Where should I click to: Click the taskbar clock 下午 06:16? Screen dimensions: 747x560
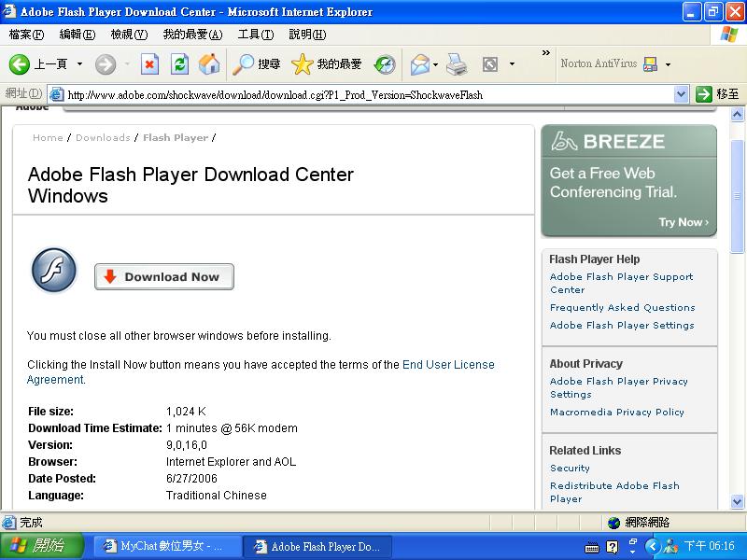pos(709,546)
